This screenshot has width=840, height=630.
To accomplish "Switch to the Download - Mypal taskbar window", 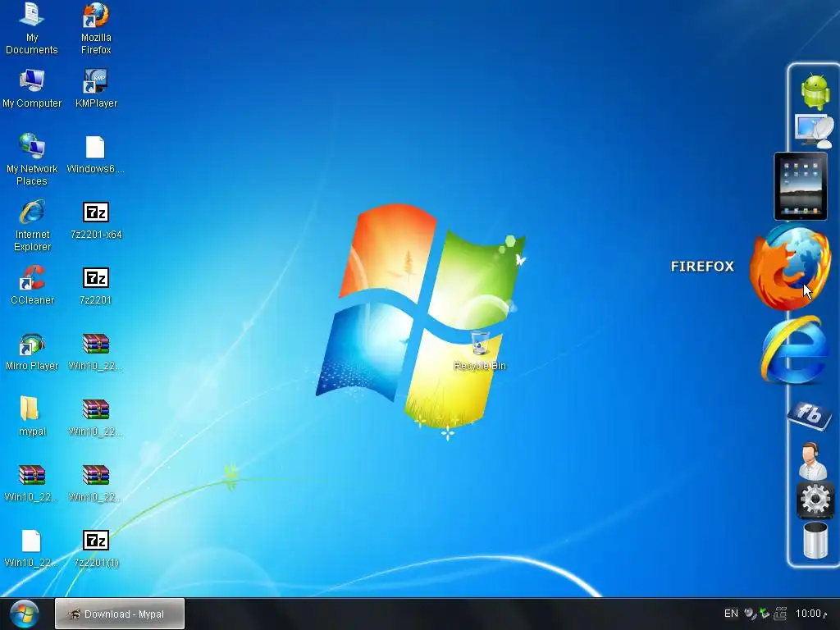I will pos(120,614).
